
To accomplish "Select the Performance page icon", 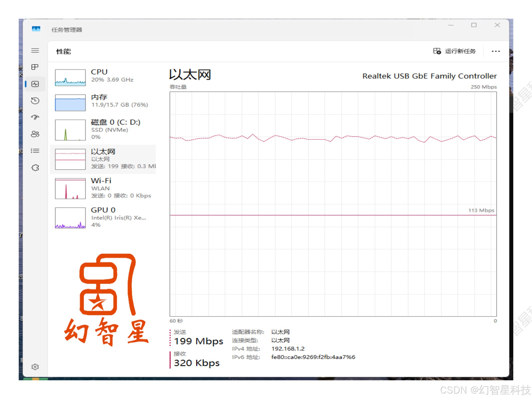I will 35,84.
